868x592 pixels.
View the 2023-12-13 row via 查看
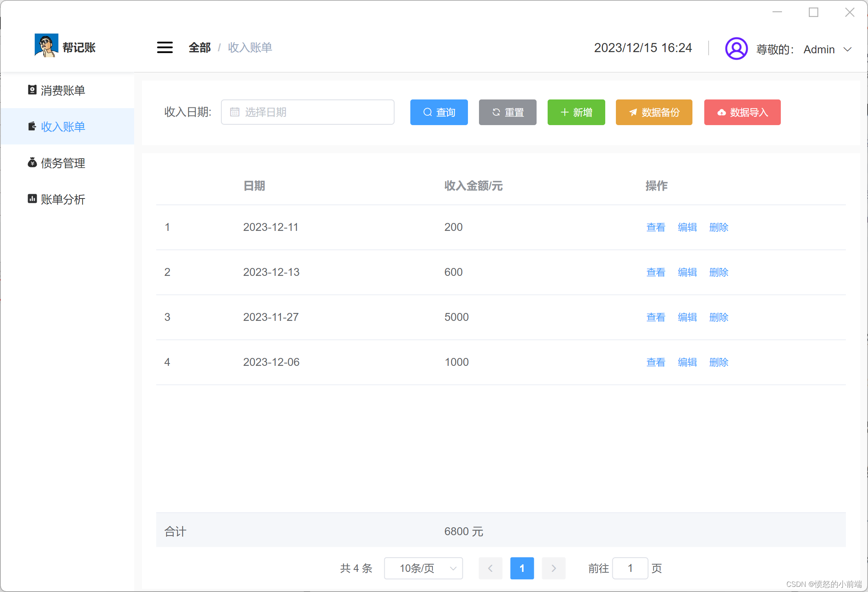tap(656, 272)
